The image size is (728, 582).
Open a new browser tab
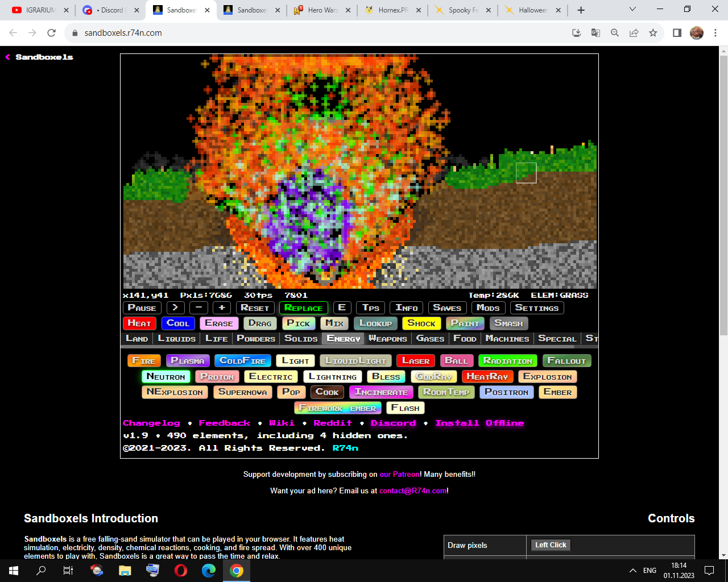(x=581, y=10)
